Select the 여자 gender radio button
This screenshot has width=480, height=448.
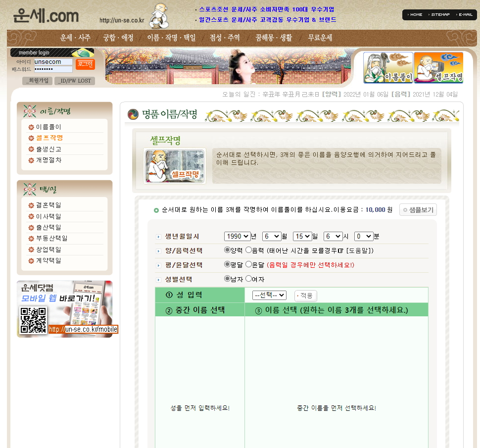pos(248,279)
